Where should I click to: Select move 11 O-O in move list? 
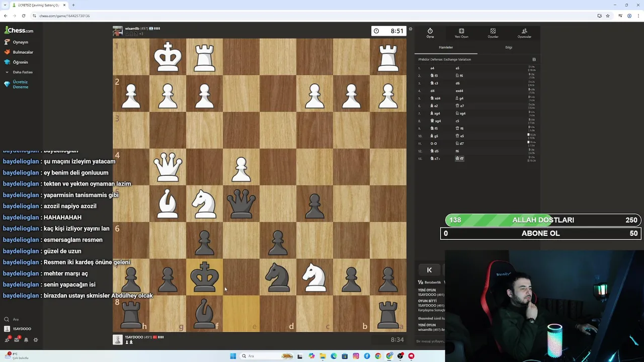click(433, 144)
